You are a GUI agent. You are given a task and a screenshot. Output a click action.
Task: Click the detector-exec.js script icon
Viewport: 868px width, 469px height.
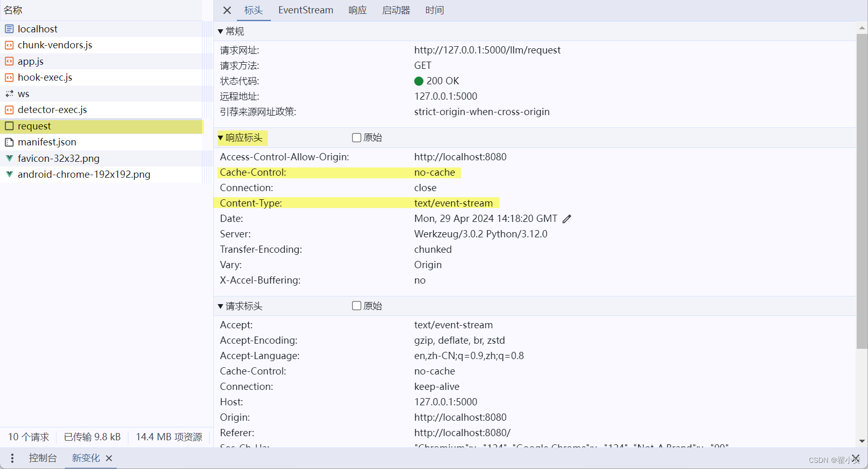[8, 109]
